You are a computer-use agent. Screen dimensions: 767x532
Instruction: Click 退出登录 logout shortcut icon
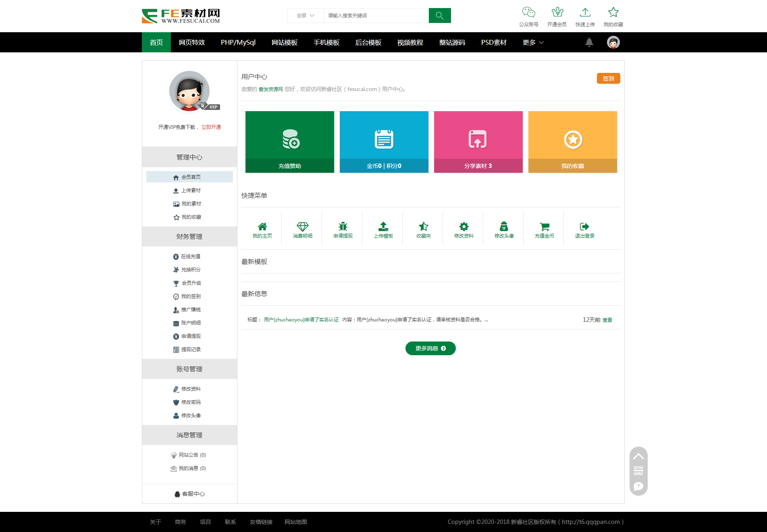click(x=584, y=227)
